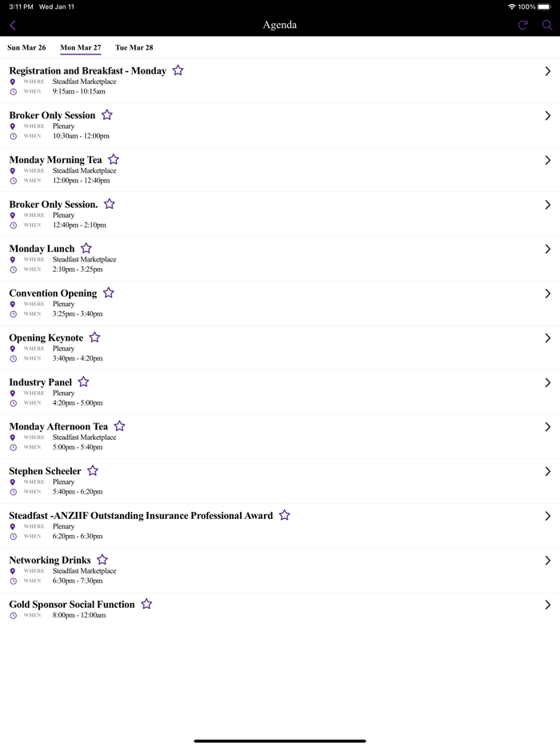Screen dimensions: 560x747
Task: Expand Registration and Breakfast details chevron
Action: click(x=547, y=71)
